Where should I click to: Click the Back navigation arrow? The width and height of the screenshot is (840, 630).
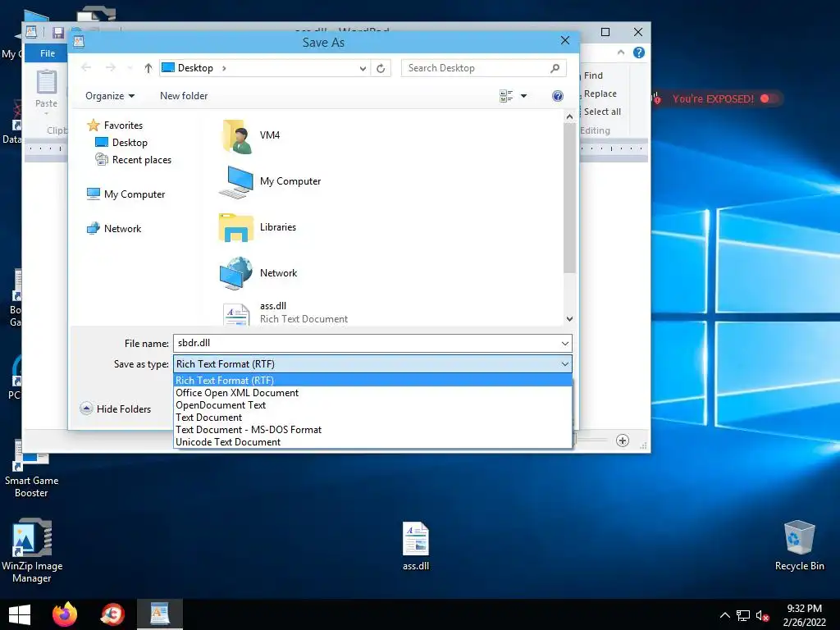point(86,67)
